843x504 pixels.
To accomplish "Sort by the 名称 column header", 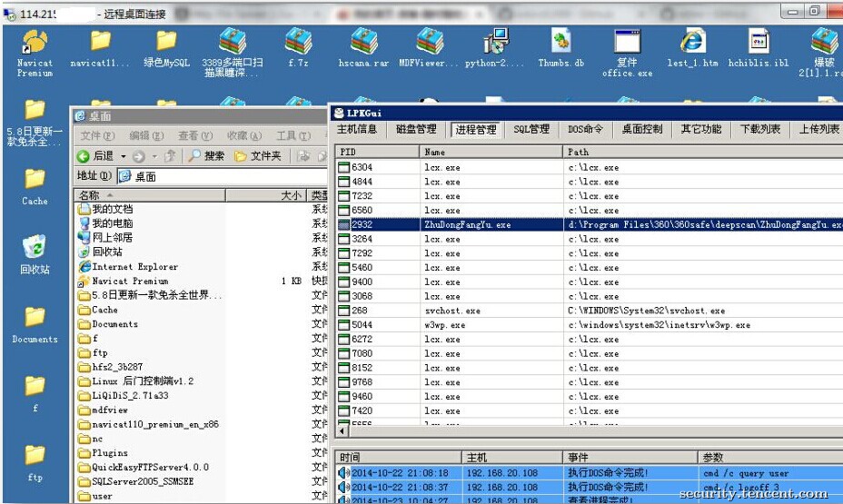I will coord(150,195).
